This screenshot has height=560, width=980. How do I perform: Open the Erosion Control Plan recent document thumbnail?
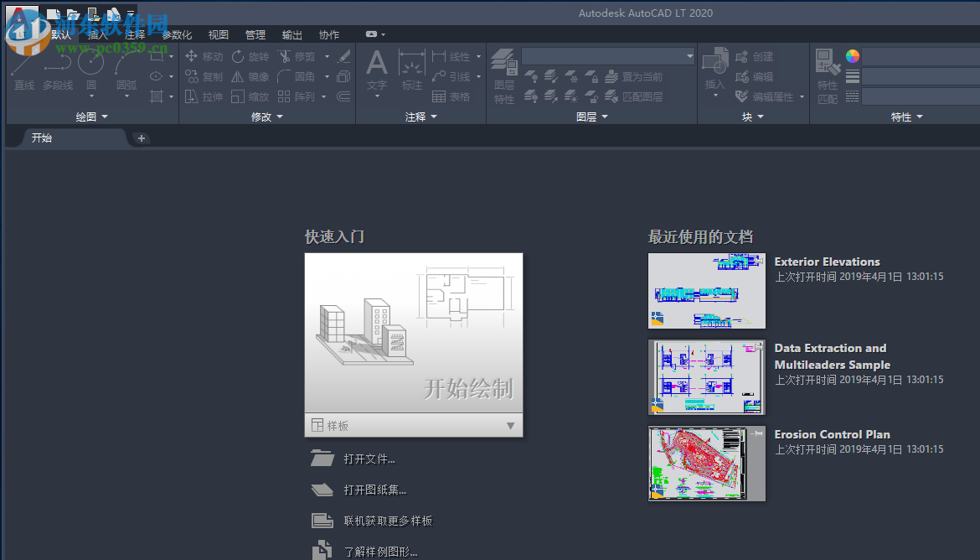pos(706,464)
